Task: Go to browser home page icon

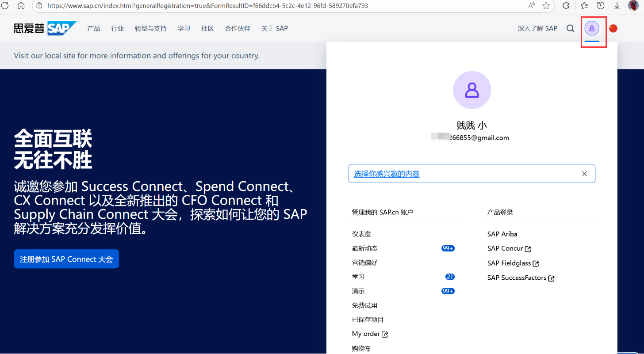Action: point(21,6)
